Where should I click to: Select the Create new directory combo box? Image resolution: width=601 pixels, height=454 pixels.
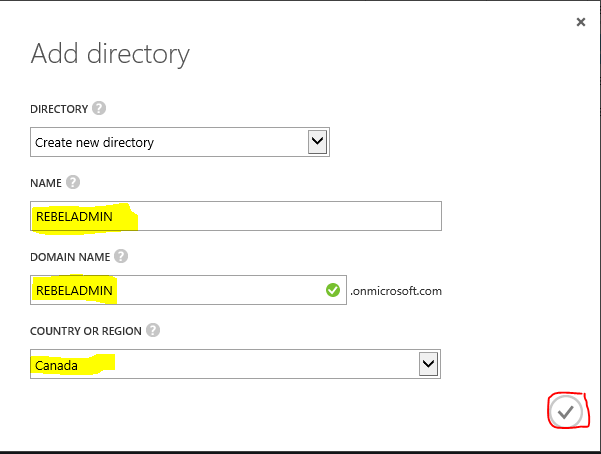180,142
